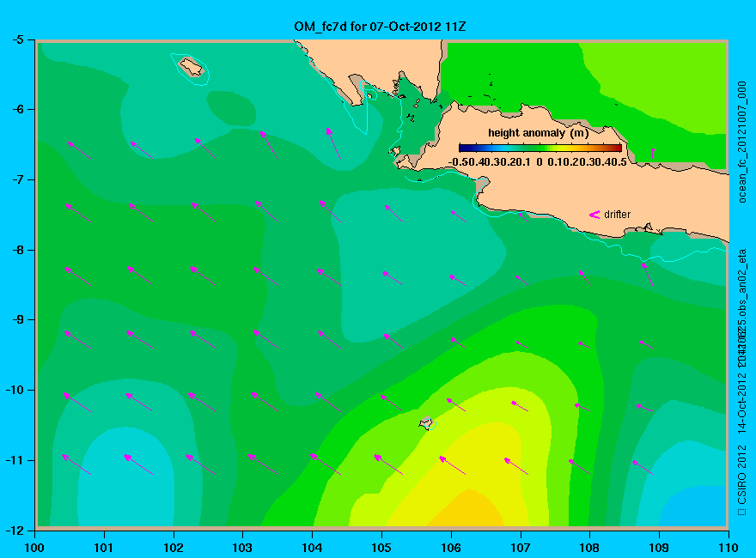Viewport: 756px width, 558px height.
Task: Click the Enggano island outline near top left
Action: click(x=192, y=66)
